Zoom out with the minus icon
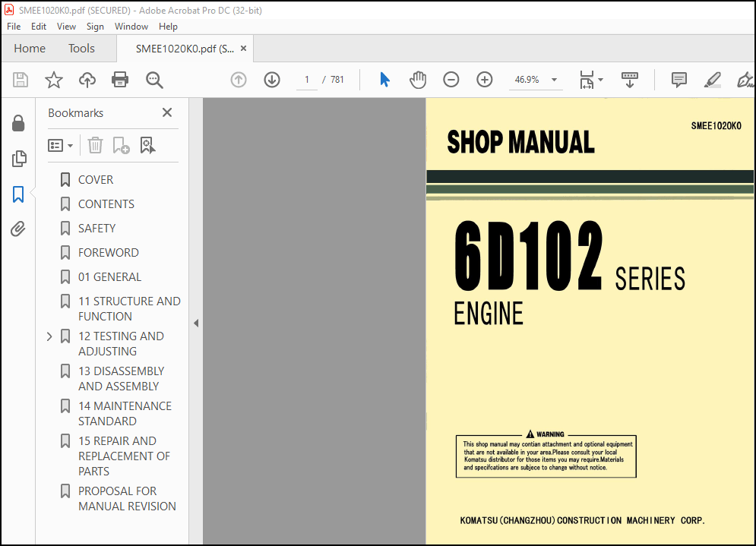 [451, 79]
